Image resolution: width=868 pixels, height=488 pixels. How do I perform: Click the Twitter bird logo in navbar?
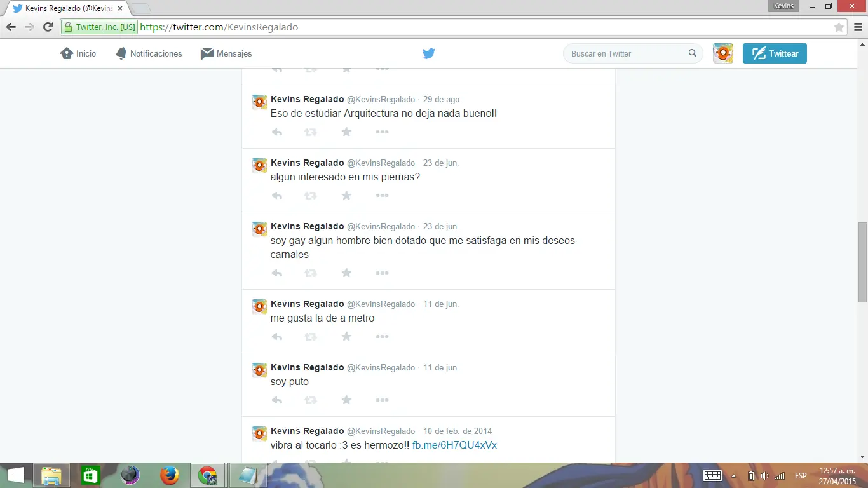click(429, 53)
